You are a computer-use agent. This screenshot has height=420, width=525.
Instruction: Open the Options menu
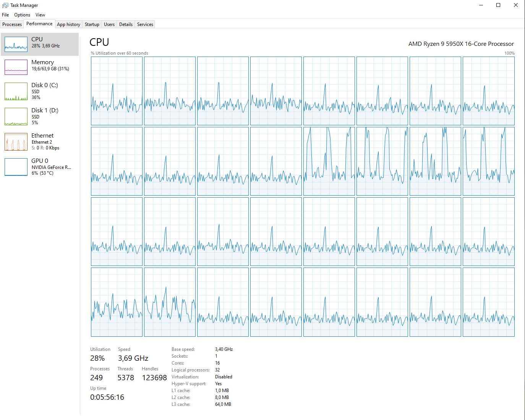22,15
